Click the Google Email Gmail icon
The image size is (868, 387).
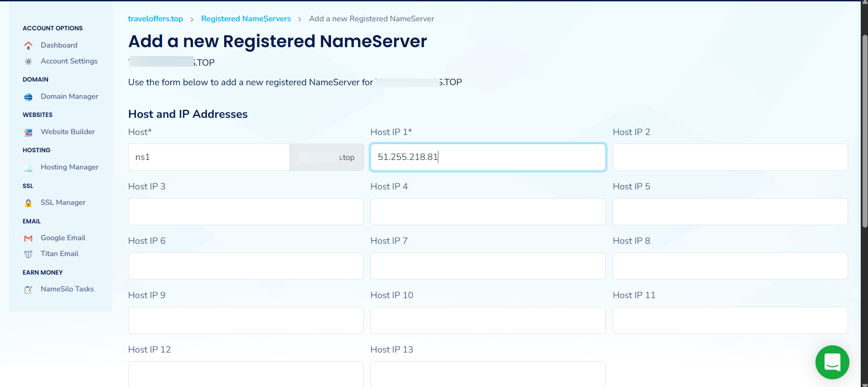(x=29, y=238)
